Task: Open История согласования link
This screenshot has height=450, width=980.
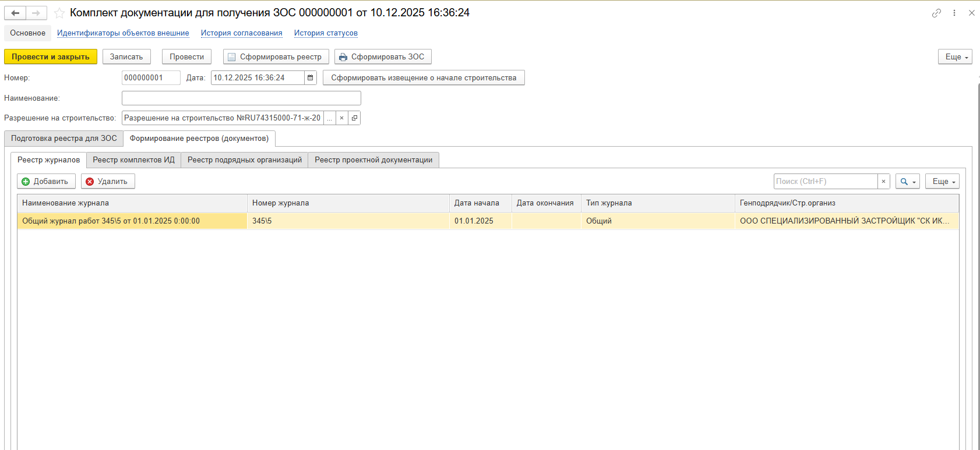Action: click(241, 33)
